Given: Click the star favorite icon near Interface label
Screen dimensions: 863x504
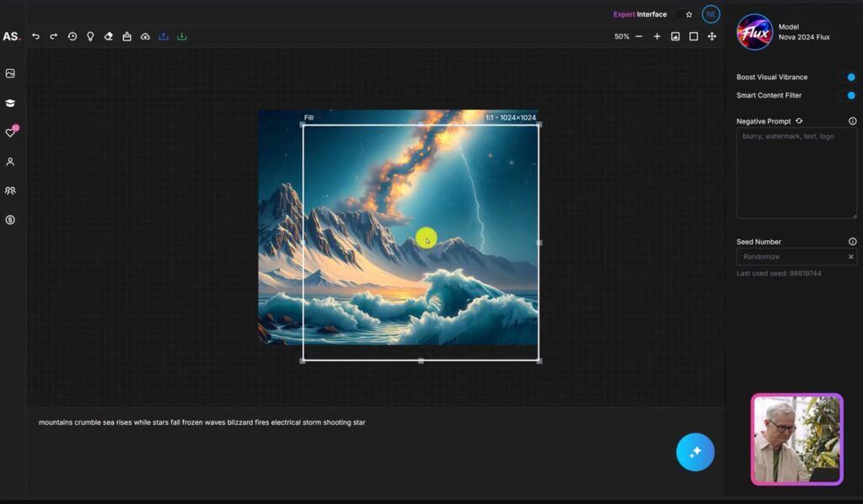Looking at the screenshot, I should 689,14.
